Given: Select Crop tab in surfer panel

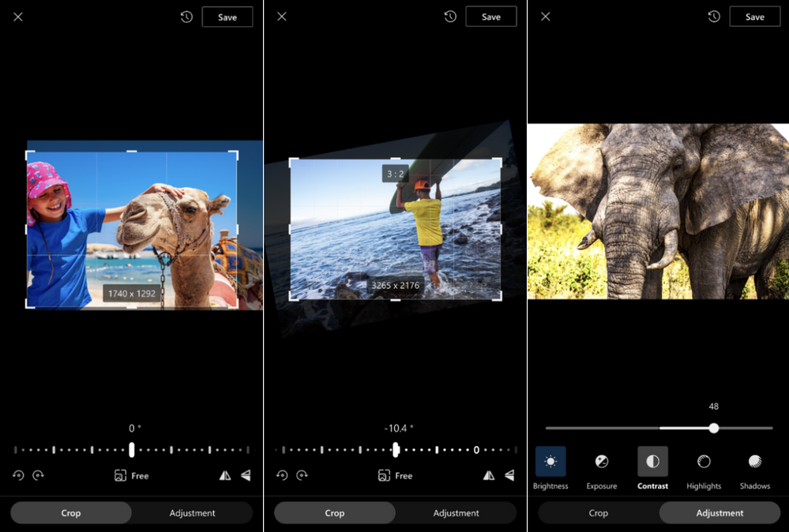Looking at the screenshot, I should coord(335,513).
